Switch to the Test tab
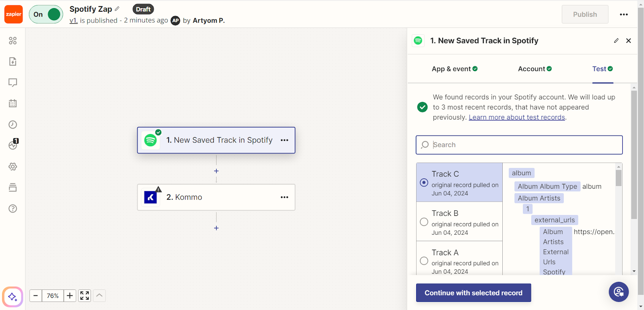This screenshot has height=310, width=644. pos(603,69)
